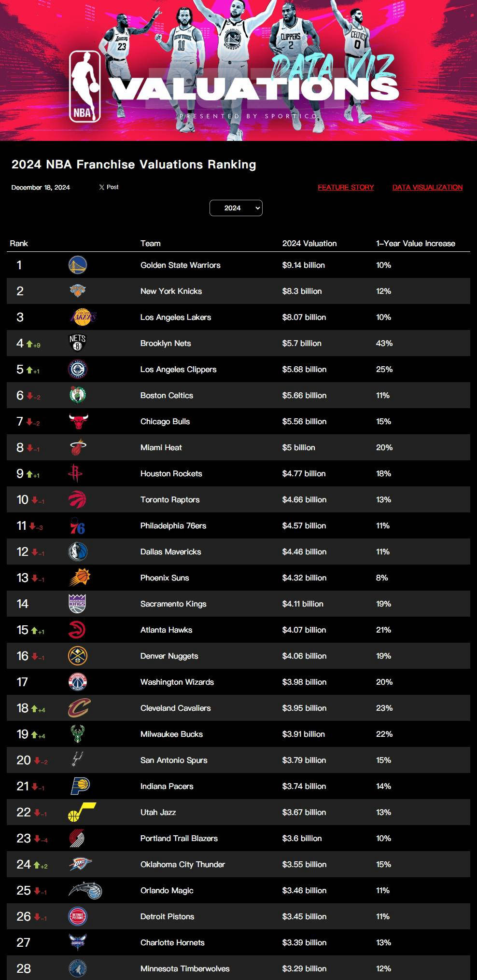Screen dimensions: 477x980
Task: Open the Data Visualization link
Action: pos(427,187)
